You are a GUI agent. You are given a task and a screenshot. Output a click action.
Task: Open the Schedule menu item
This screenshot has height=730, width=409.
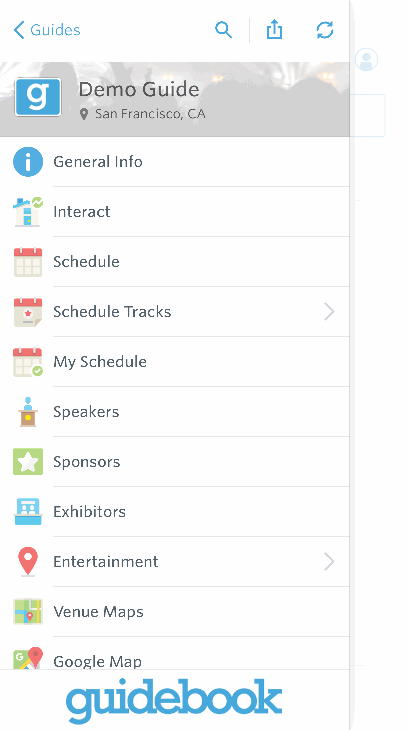tap(174, 262)
